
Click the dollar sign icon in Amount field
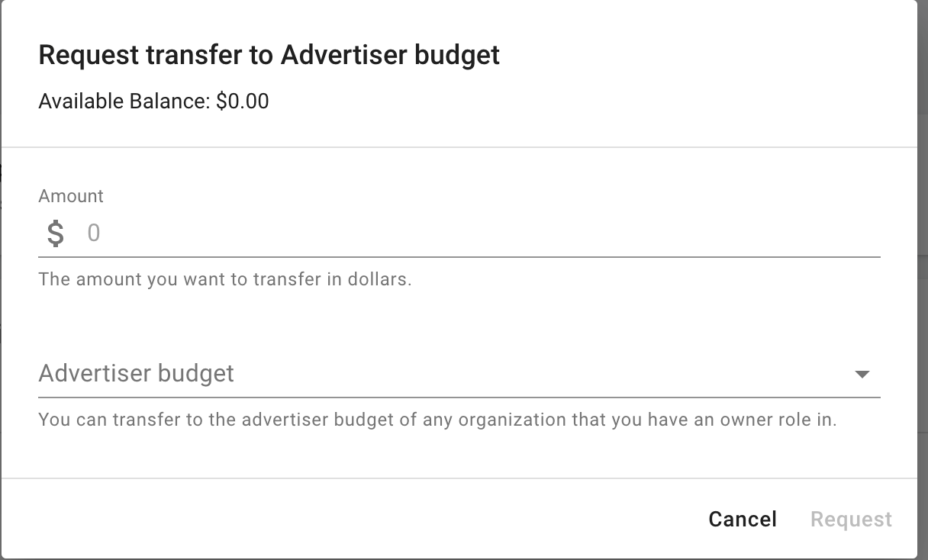55,233
